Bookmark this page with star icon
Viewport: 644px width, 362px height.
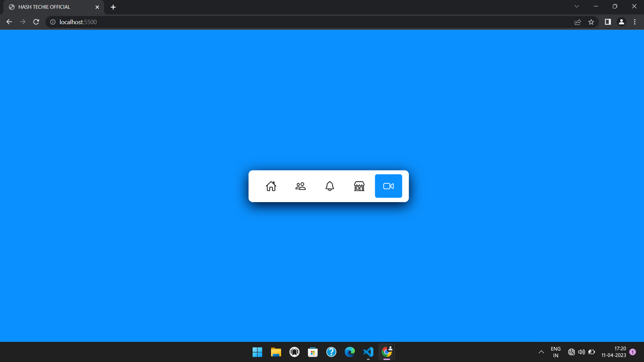[x=591, y=23]
